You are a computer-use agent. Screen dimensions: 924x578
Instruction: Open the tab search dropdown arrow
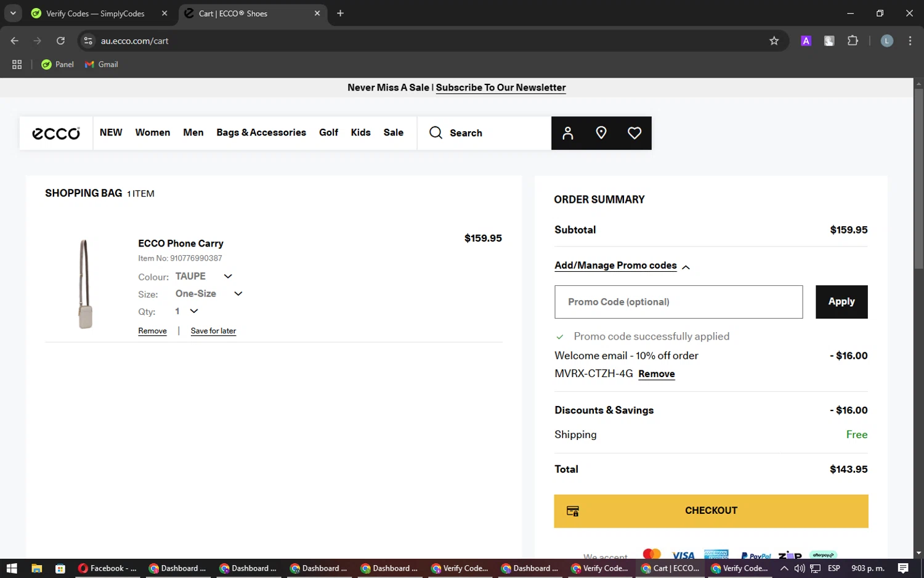coord(13,13)
